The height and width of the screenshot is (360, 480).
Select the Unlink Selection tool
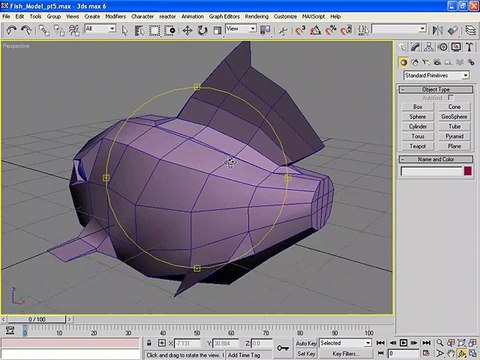point(59,30)
